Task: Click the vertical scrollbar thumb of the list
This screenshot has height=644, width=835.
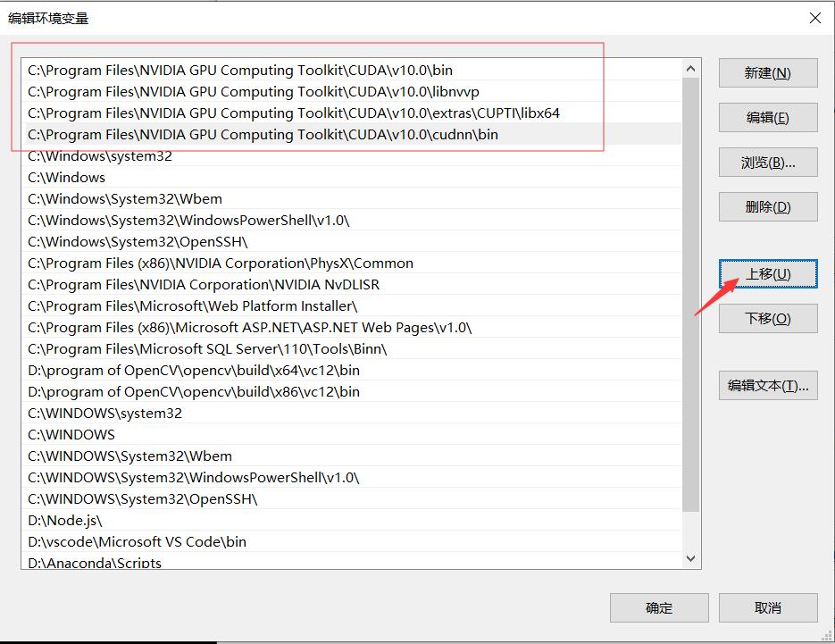Action: (x=690, y=295)
